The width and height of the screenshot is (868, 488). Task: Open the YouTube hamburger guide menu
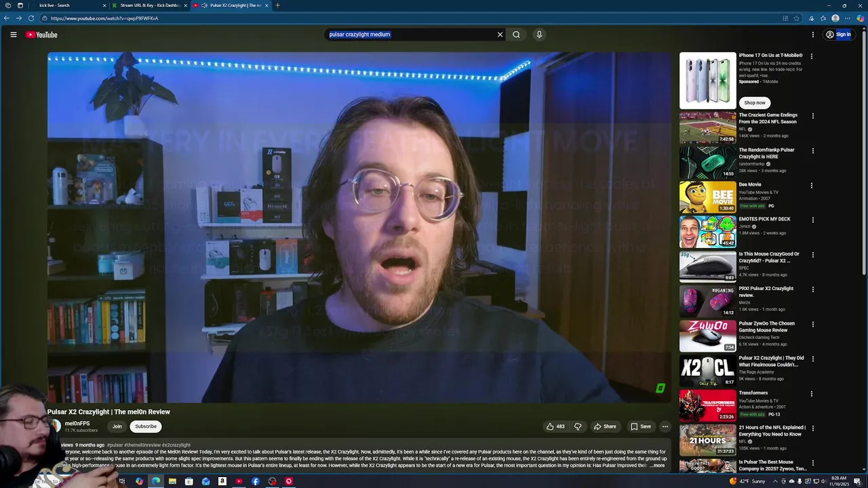click(x=13, y=35)
